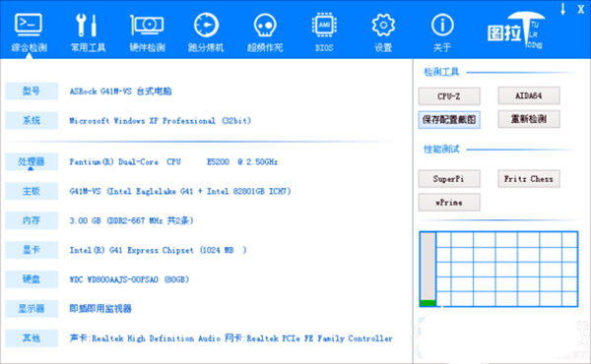
Task: Click the down arrow minimize-to-tray icon
Action: tap(562, 9)
